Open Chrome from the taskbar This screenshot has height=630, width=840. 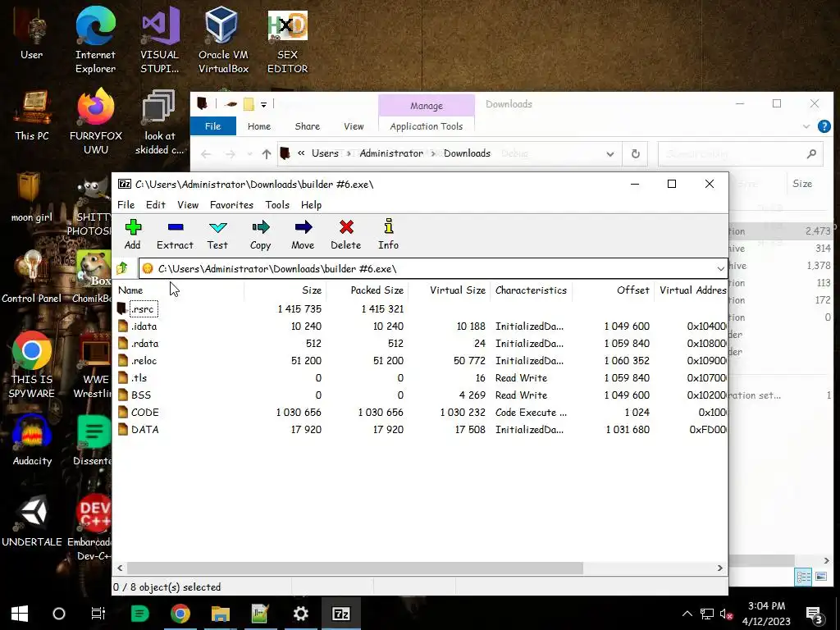[180, 614]
